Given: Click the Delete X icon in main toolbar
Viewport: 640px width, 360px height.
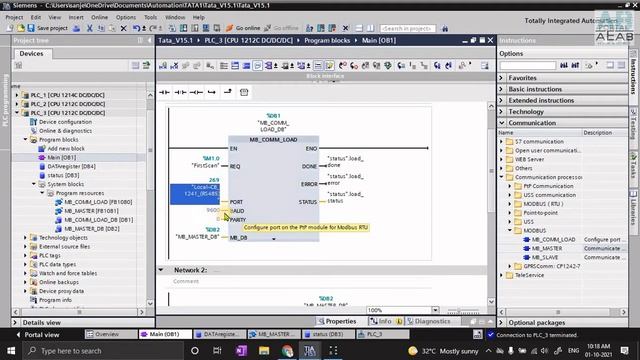Looking at the screenshot, I should [x=124, y=28].
